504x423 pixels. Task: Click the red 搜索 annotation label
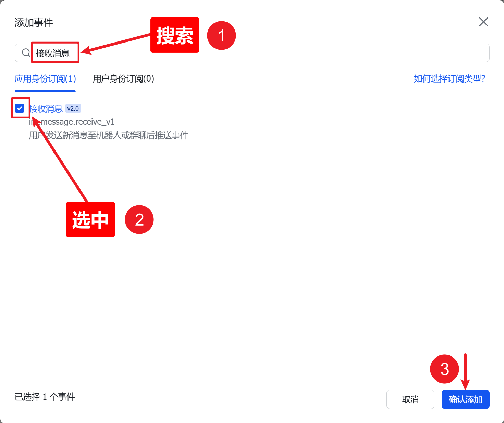click(174, 35)
